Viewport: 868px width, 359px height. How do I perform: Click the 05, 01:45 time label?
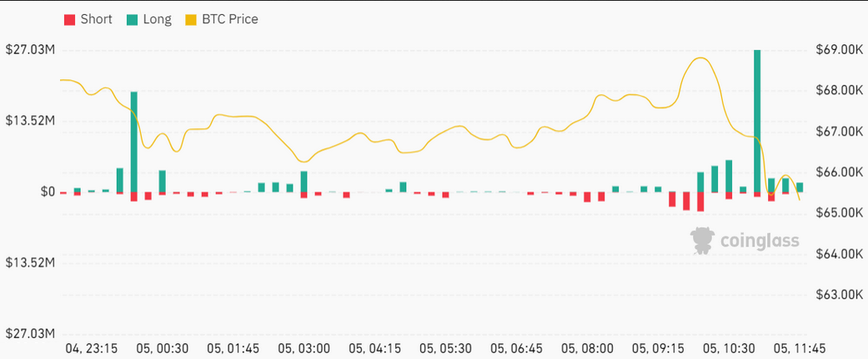pyautogui.click(x=233, y=348)
